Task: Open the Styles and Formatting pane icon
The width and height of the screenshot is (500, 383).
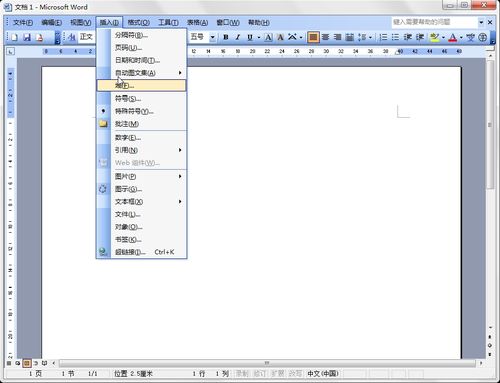Action: 71,37
